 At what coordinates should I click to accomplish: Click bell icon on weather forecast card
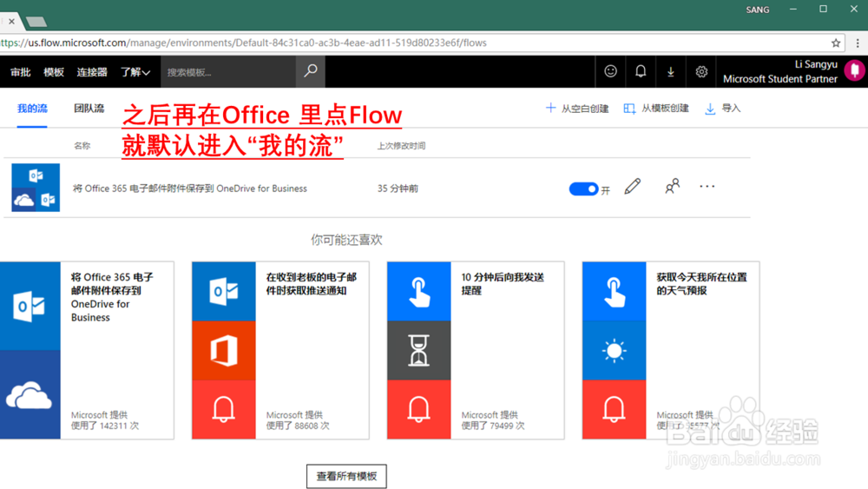pyautogui.click(x=614, y=410)
